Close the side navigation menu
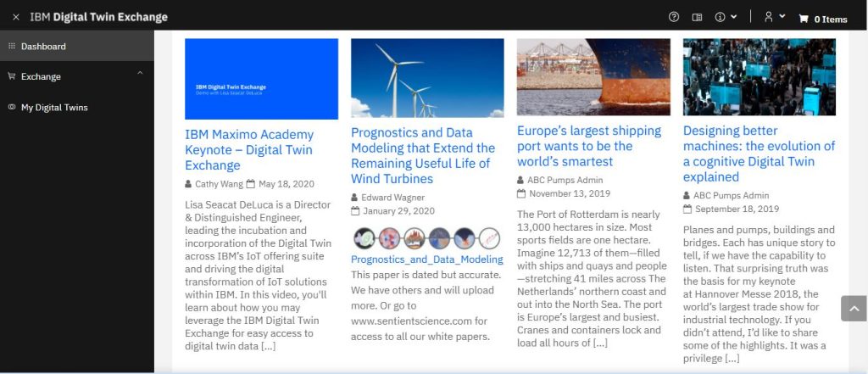 point(16,17)
